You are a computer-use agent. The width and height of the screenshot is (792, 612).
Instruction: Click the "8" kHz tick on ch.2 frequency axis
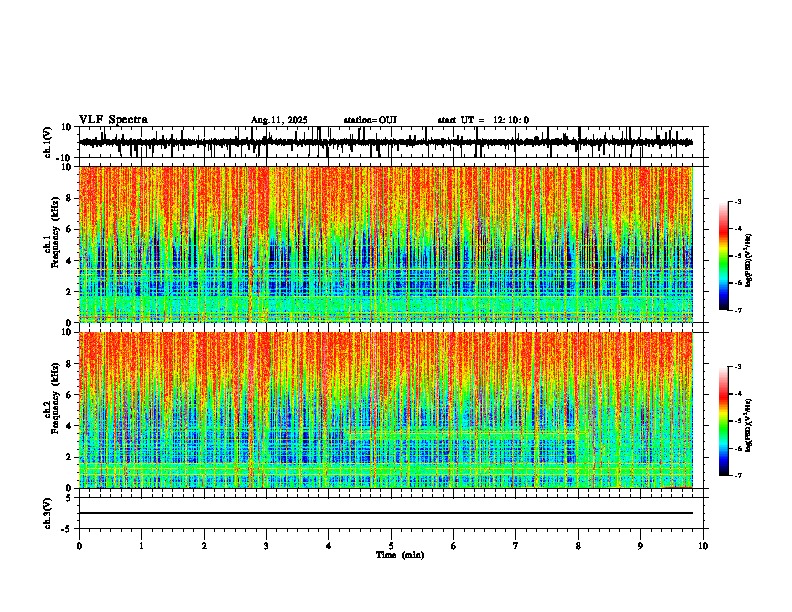pos(70,364)
